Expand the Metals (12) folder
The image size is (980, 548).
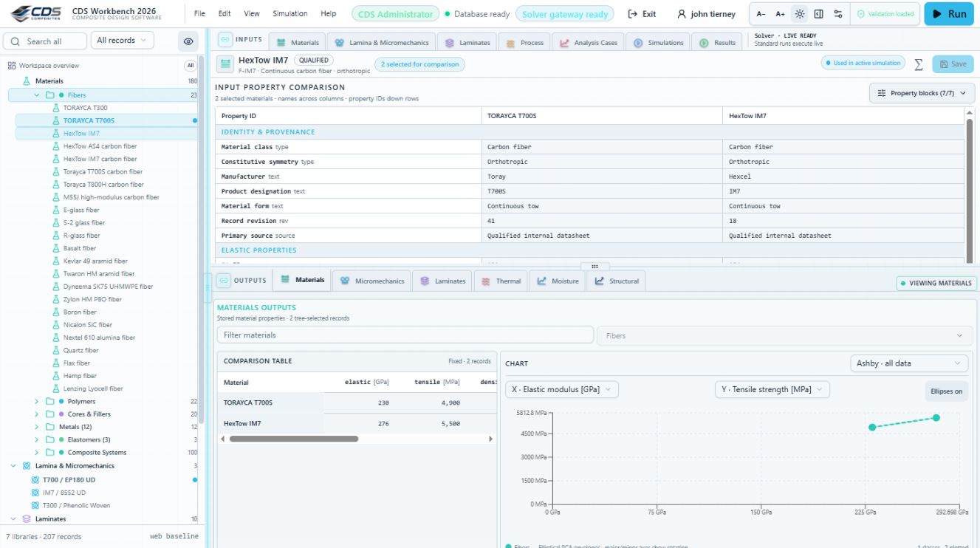coord(37,427)
